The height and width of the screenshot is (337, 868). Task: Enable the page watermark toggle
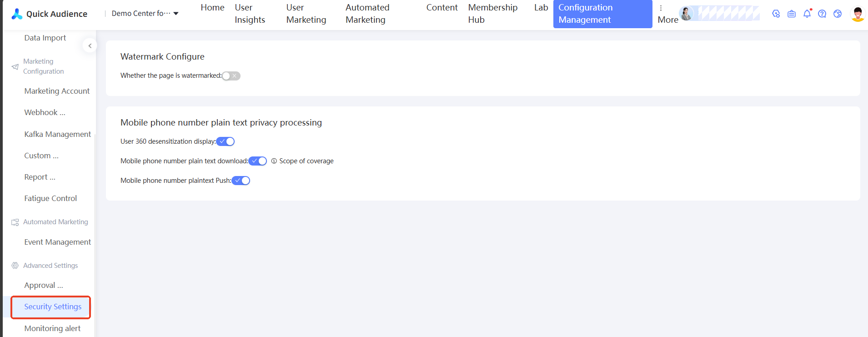coord(231,76)
